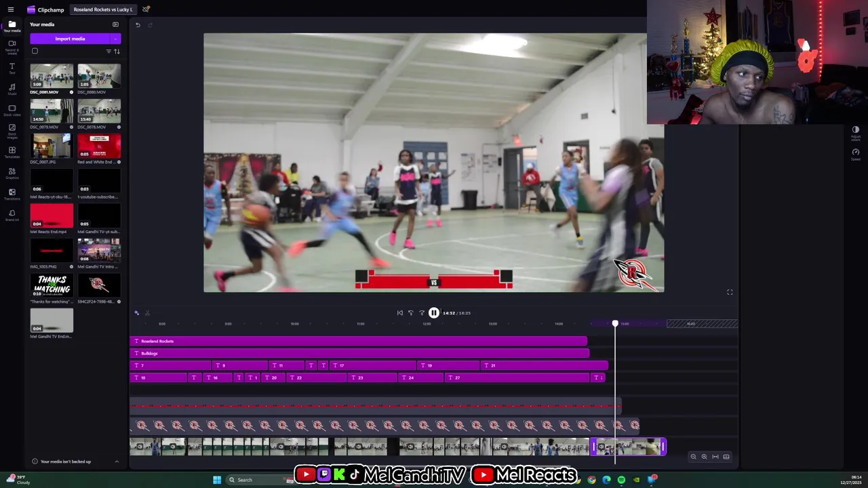The width and height of the screenshot is (868, 488).
Task: Open the Record & create sidebar tab
Action: click(12, 47)
